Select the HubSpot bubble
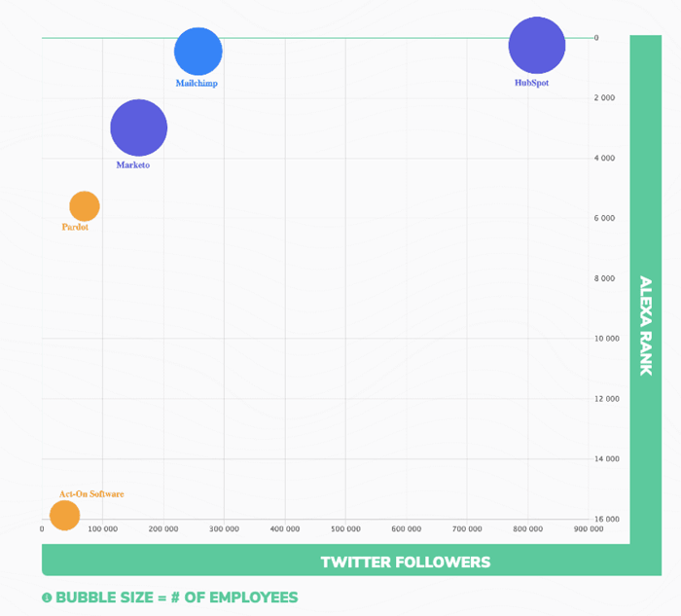Viewport: 681px width, 616px height. 536,46
